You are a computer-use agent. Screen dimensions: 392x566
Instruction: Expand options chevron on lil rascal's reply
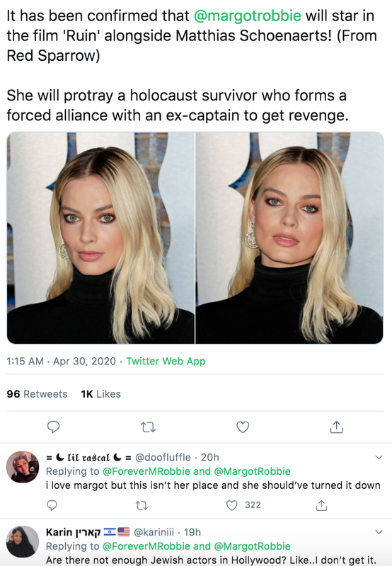point(379,457)
